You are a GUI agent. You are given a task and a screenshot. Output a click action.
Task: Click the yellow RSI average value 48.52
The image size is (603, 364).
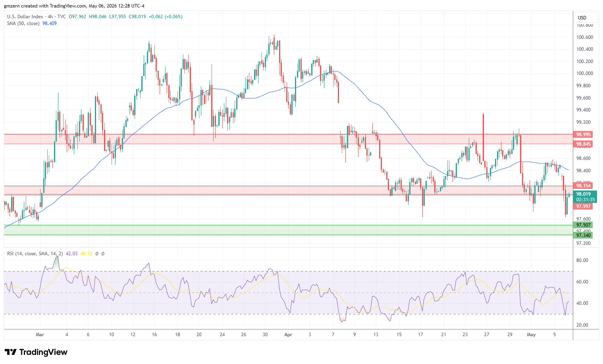[x=86, y=253]
